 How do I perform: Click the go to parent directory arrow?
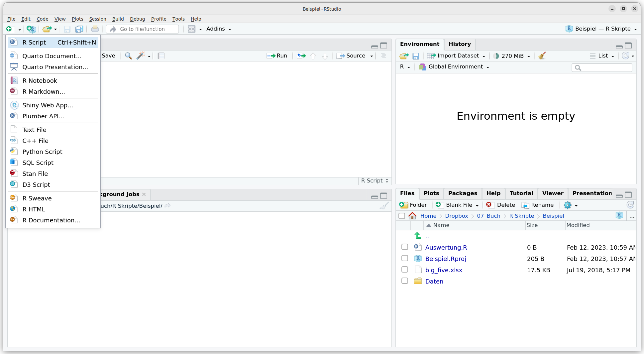(418, 236)
